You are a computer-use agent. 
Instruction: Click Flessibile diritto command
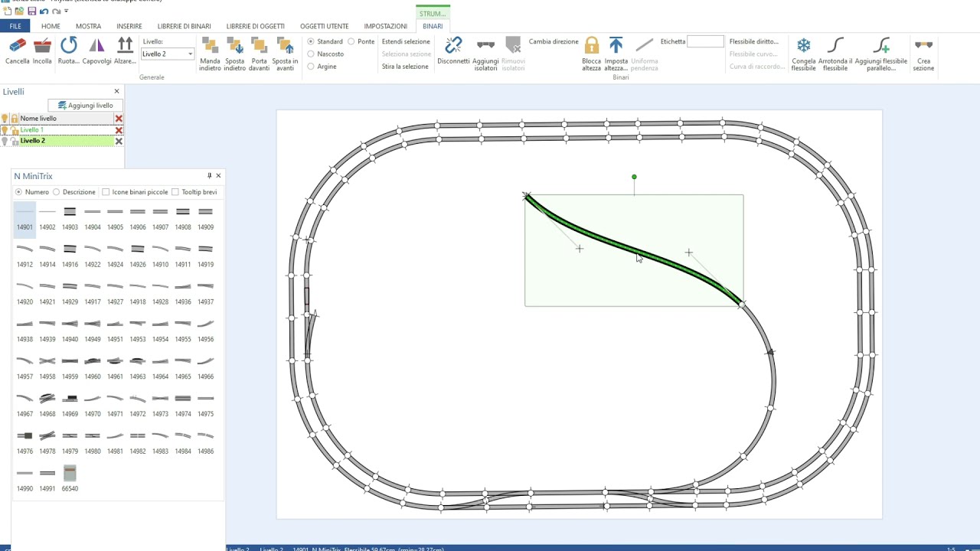tap(754, 41)
